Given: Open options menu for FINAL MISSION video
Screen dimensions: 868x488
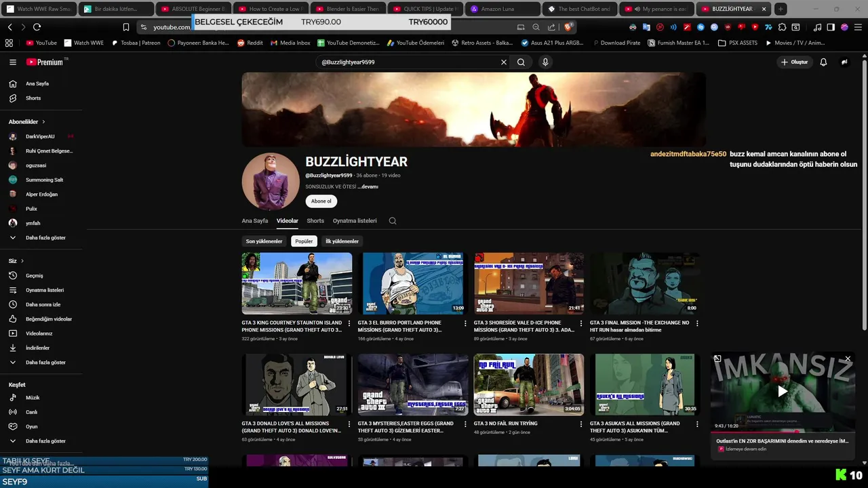Looking at the screenshot, I should 697,324.
